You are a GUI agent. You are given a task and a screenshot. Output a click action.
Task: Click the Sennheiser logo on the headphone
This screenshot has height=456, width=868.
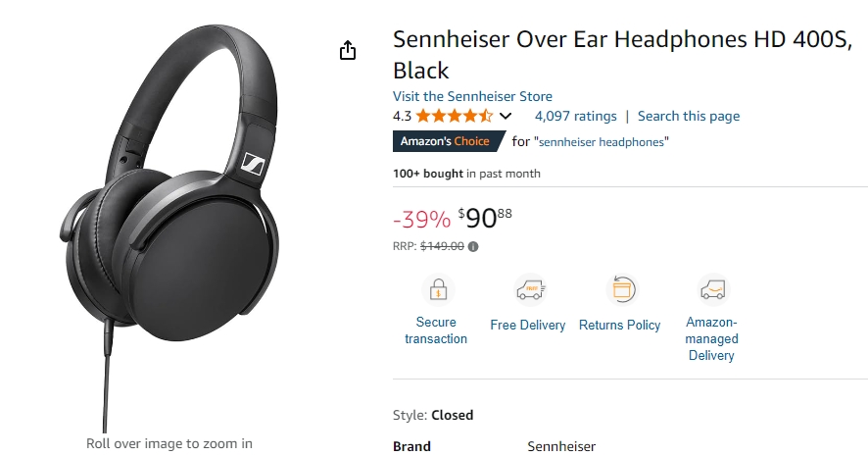coord(253,164)
